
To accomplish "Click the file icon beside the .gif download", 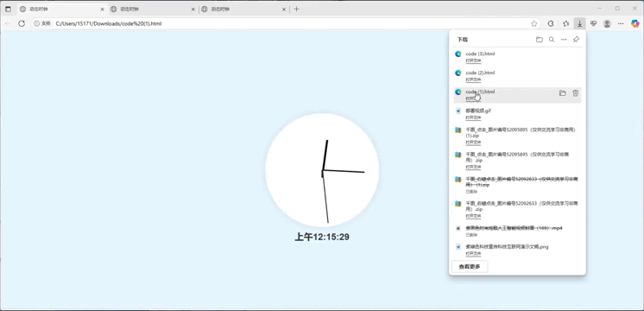I will click(x=458, y=111).
